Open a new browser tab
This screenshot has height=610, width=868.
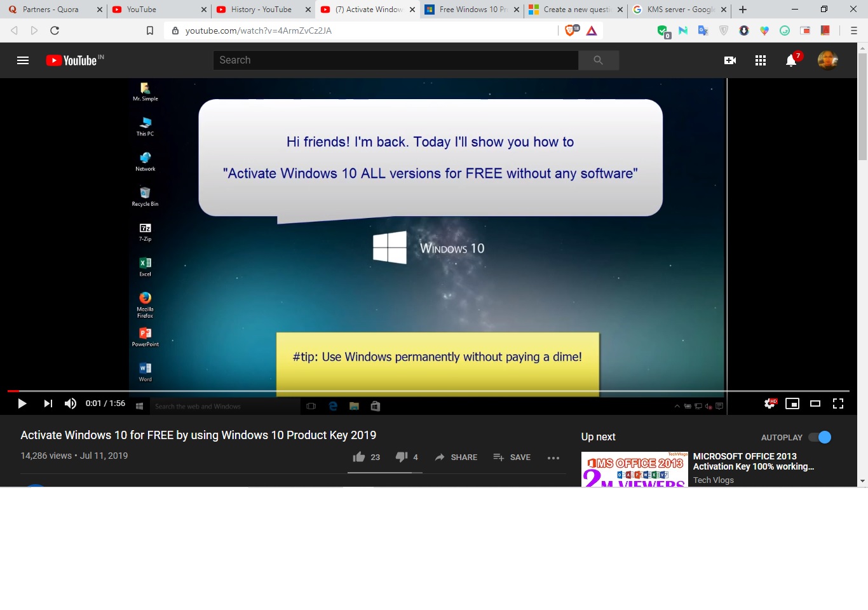click(743, 10)
